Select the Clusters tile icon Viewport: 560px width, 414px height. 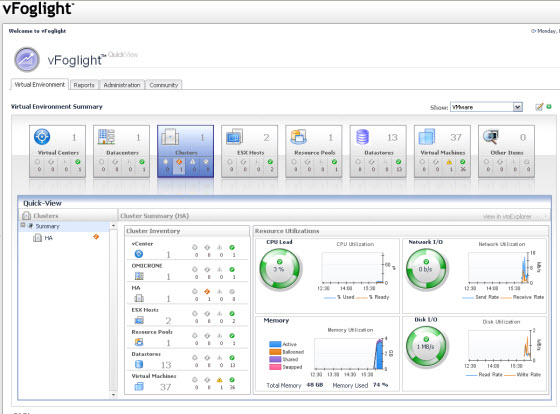coord(170,136)
